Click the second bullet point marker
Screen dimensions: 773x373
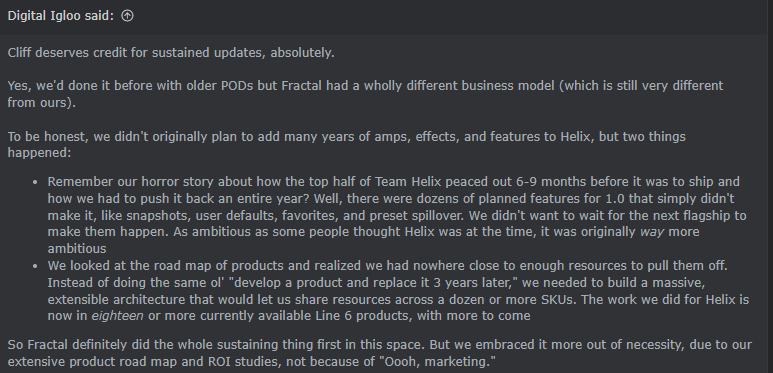pos(35,266)
